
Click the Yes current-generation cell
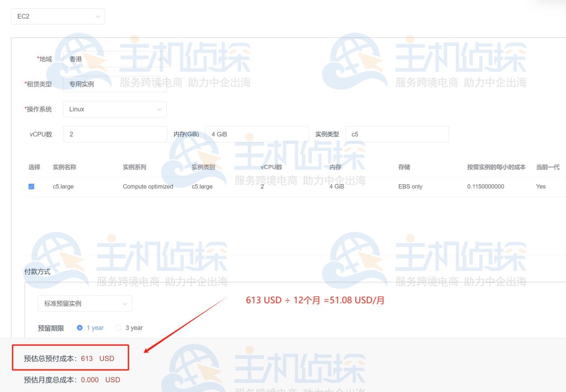pyautogui.click(x=541, y=187)
